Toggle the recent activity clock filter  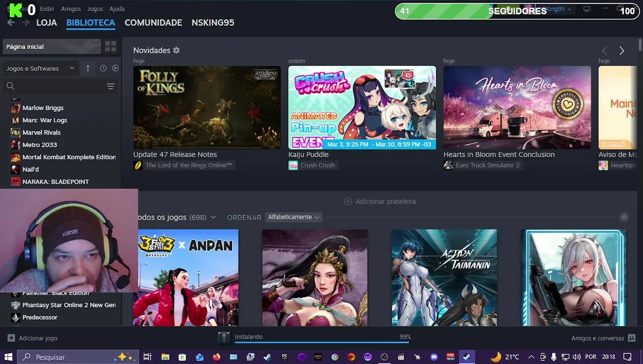[103, 68]
